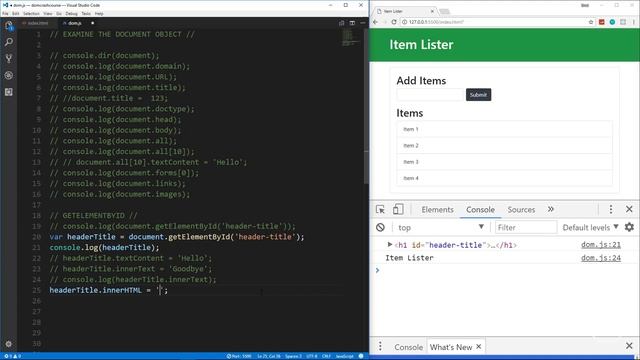Image resolution: width=640 pixels, height=360 pixels.
Task: Click the console Filter input field
Action: pos(526,227)
